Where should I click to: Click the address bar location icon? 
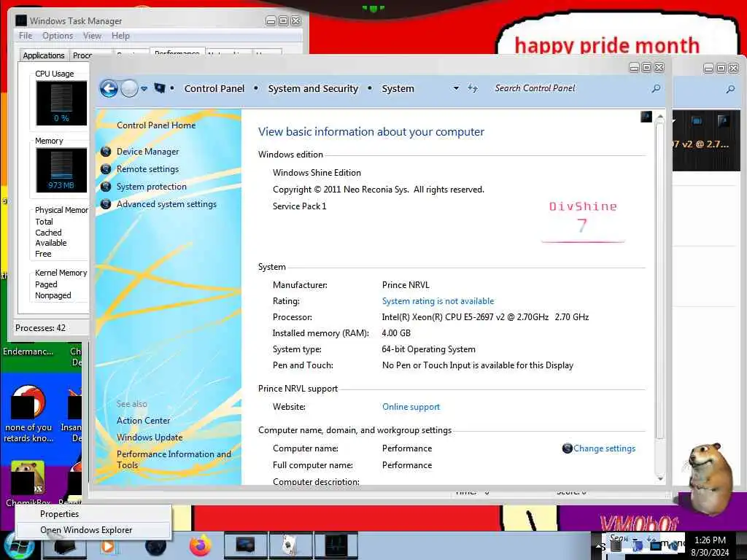click(x=160, y=88)
